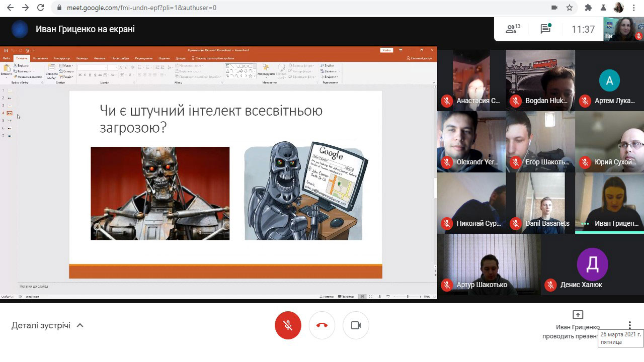Select Danil Basanets's video tile
This screenshot has width=644, height=362.
pos(540,203)
